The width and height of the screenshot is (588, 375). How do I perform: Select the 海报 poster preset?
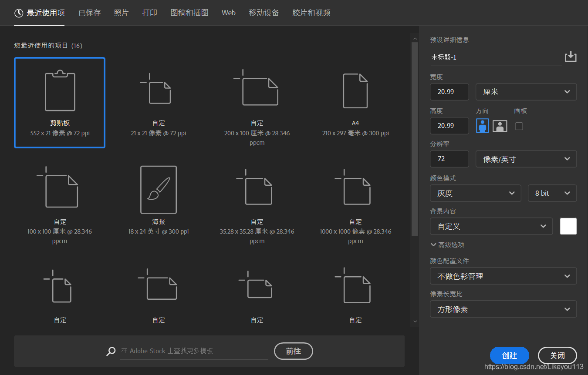tap(159, 201)
